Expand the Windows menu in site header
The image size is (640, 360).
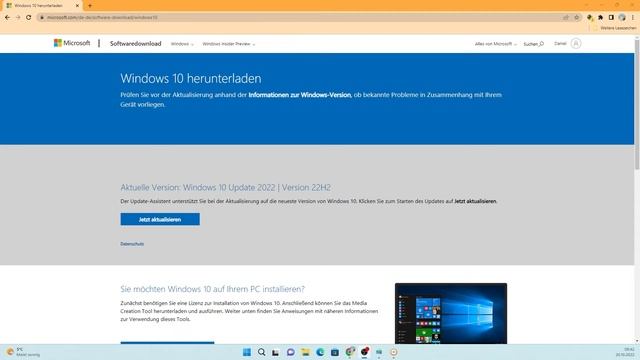pyautogui.click(x=182, y=44)
